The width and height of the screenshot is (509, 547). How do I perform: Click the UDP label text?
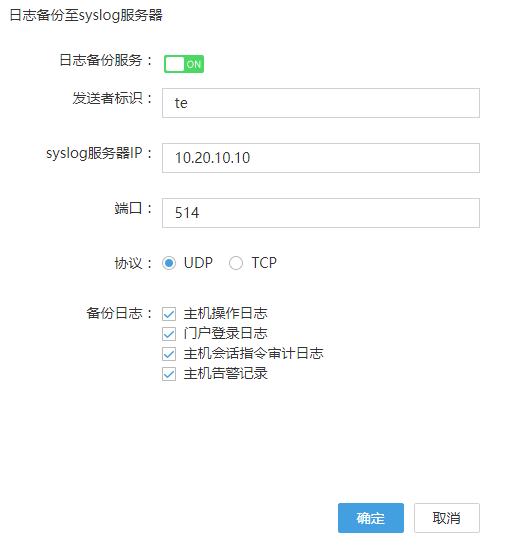pyautogui.click(x=198, y=263)
